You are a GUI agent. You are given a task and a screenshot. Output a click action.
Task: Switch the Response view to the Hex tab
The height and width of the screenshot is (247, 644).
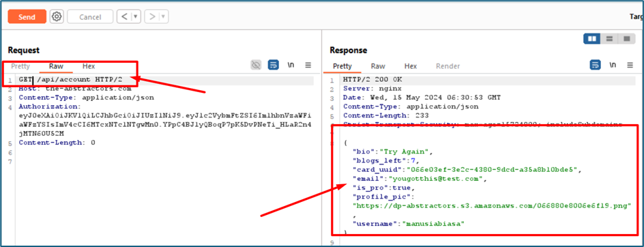[411, 66]
